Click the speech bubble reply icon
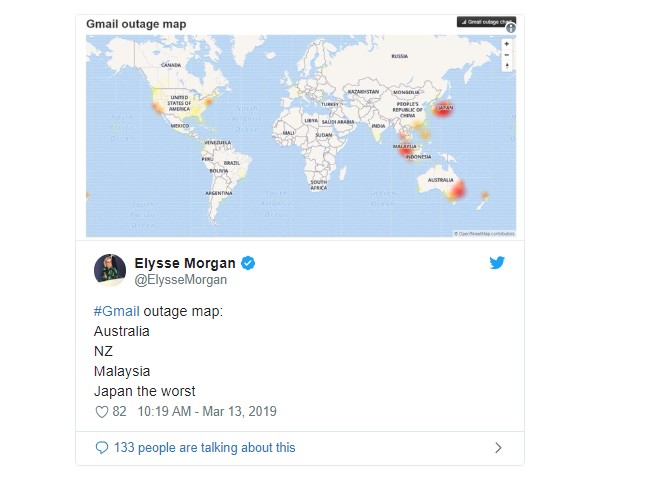 point(101,447)
